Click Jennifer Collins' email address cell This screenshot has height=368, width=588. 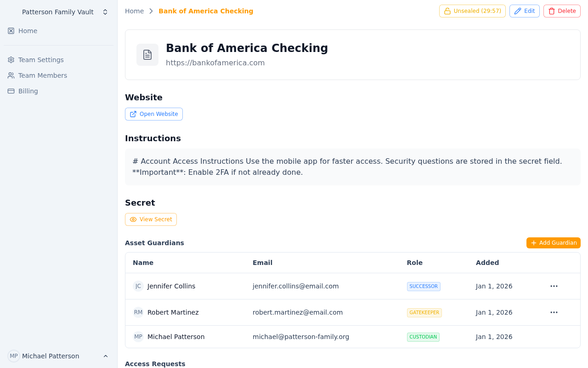tap(295, 286)
